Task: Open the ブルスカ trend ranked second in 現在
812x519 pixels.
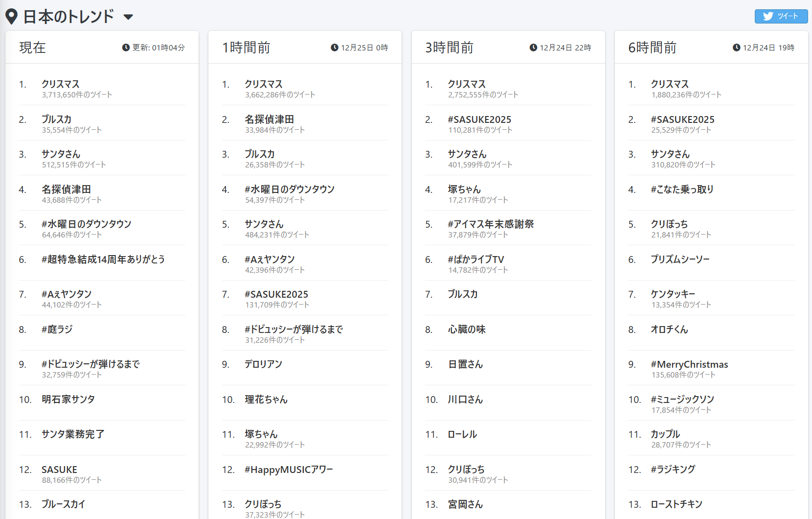Action: click(57, 119)
